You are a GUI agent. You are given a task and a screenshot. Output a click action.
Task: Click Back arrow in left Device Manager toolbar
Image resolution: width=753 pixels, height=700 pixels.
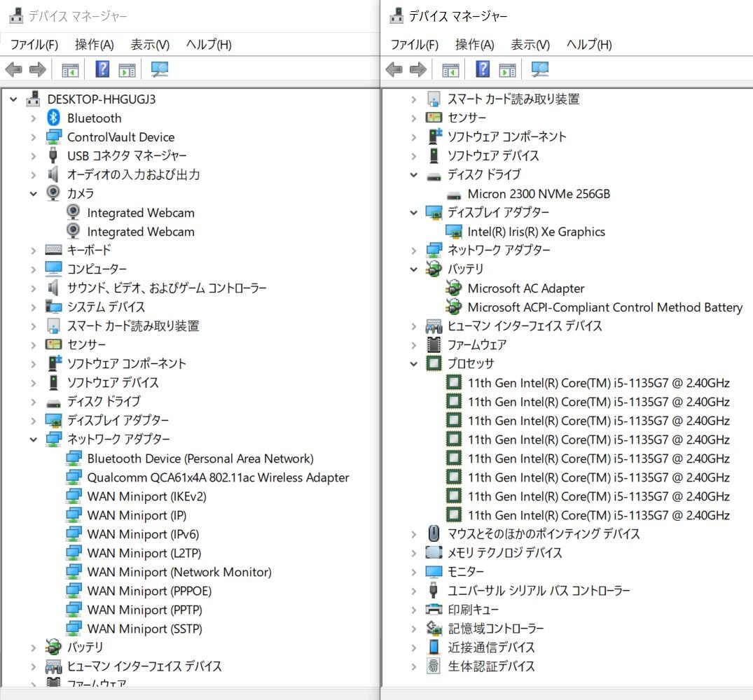pyautogui.click(x=14, y=69)
